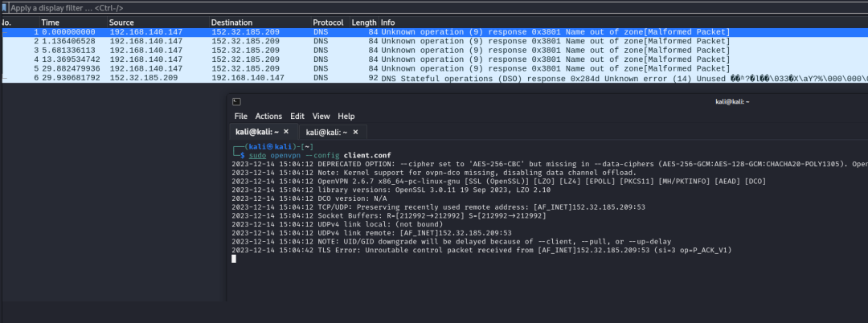
Task: Select packet with time 29.882479936
Action: click(434, 68)
